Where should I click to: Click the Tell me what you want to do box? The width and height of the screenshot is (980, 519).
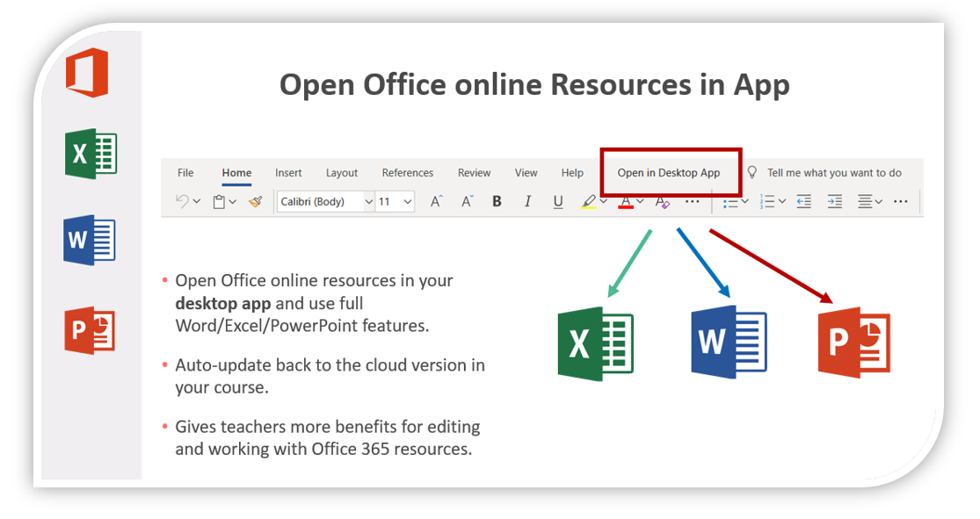(x=833, y=173)
